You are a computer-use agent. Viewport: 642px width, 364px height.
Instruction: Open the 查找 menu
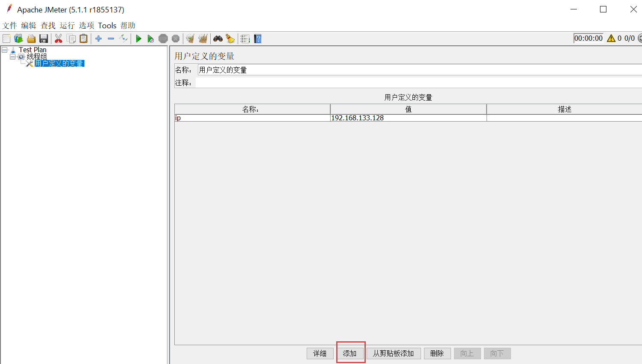48,25
